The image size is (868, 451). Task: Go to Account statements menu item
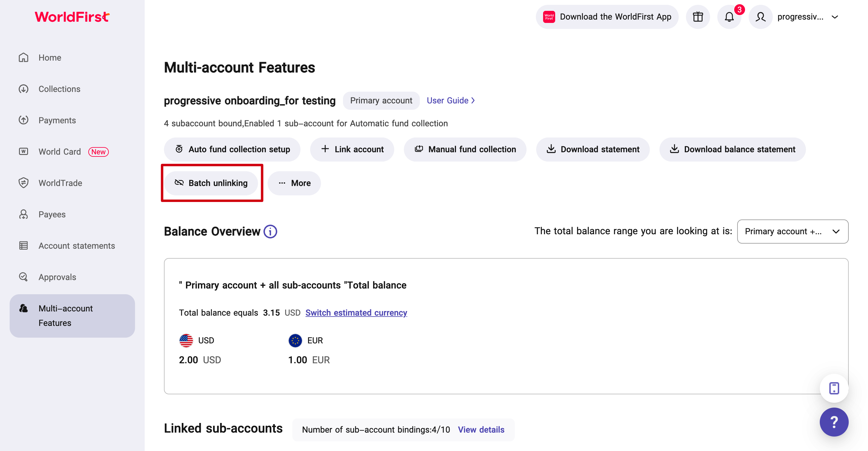click(x=77, y=246)
